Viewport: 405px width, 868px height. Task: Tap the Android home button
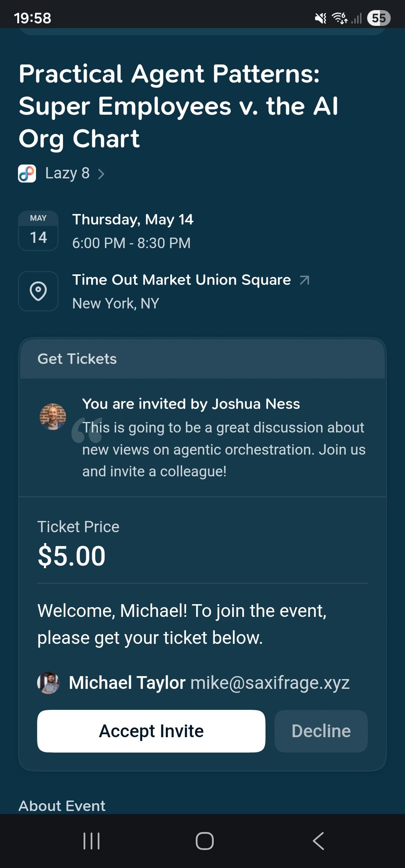point(205,841)
